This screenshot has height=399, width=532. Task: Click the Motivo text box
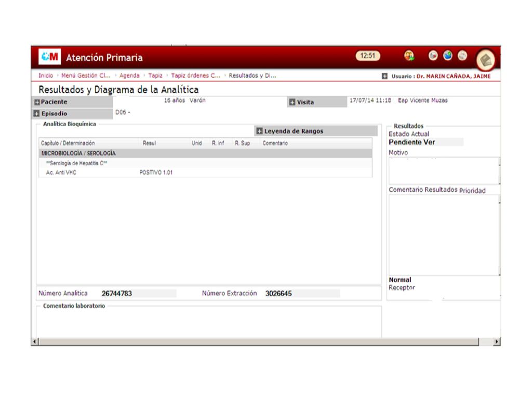coord(444,171)
